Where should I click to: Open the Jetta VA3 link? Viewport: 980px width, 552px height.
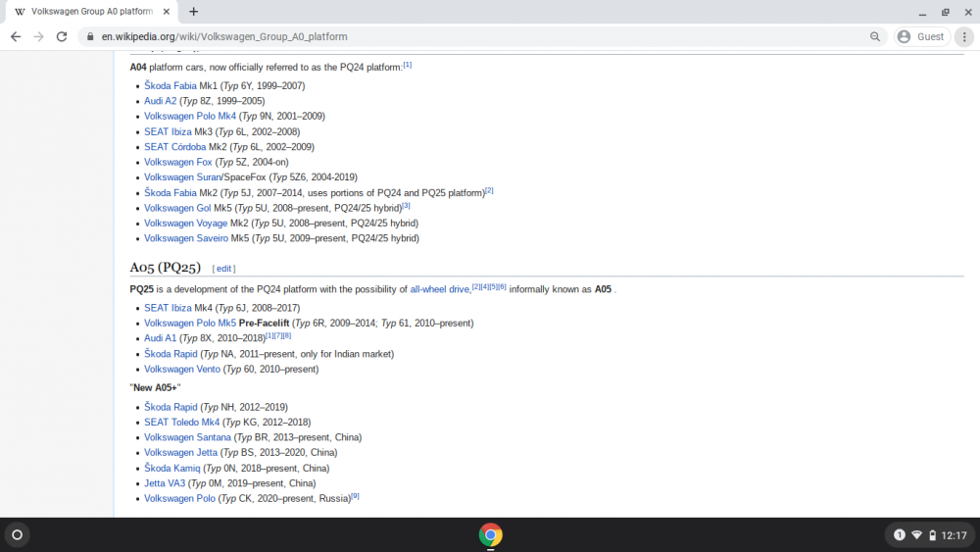[x=165, y=483]
